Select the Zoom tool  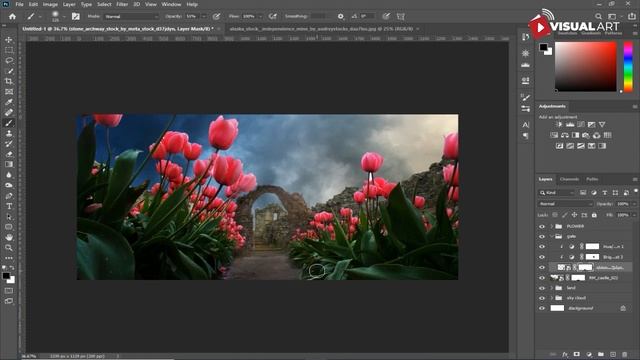[x=9, y=248]
